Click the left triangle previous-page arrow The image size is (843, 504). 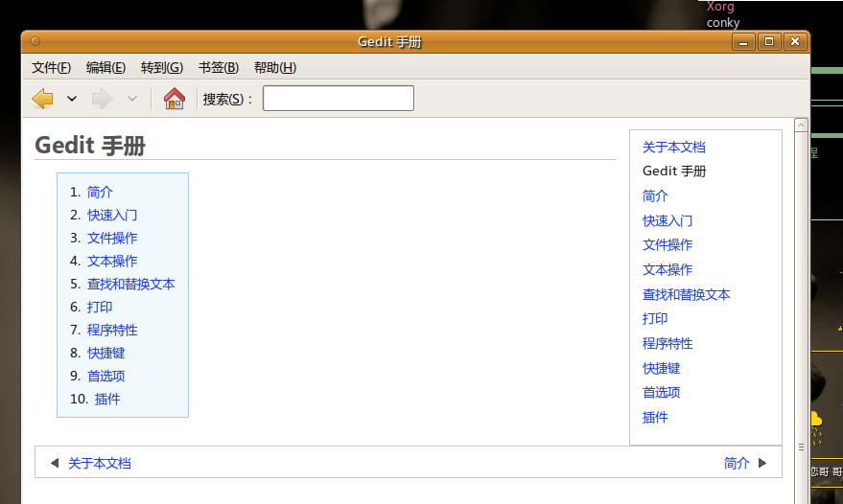point(55,463)
